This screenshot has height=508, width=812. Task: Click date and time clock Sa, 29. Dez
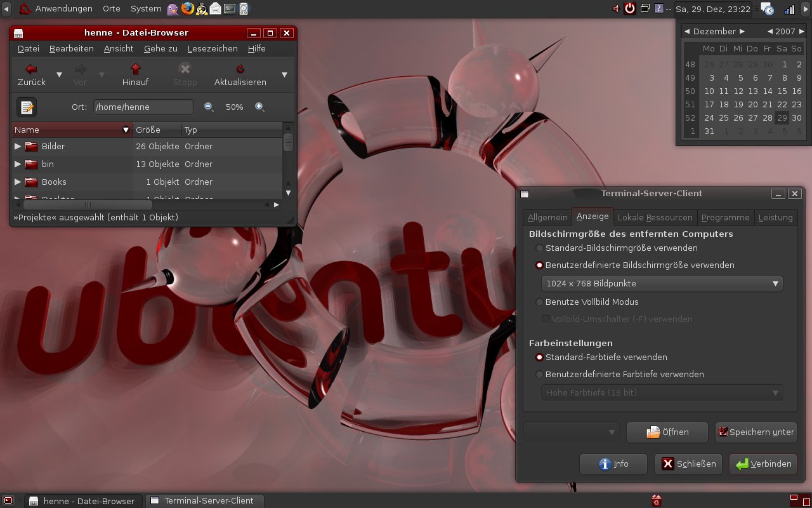click(x=713, y=9)
